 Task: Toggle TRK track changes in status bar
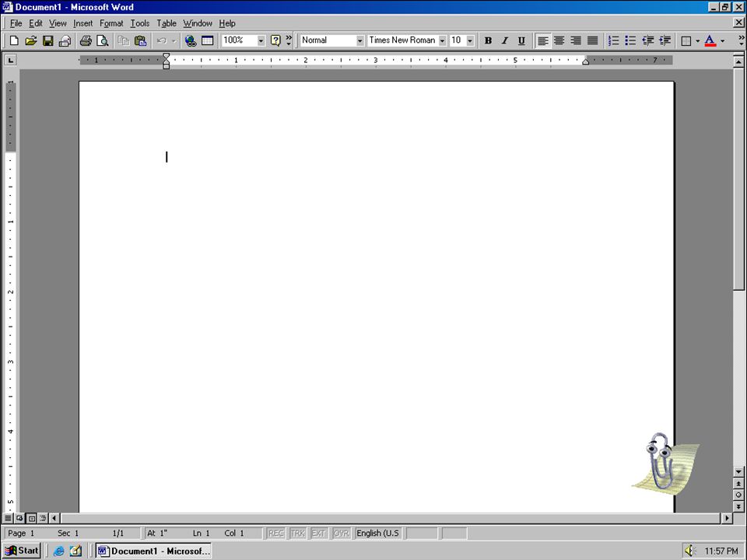tap(297, 533)
